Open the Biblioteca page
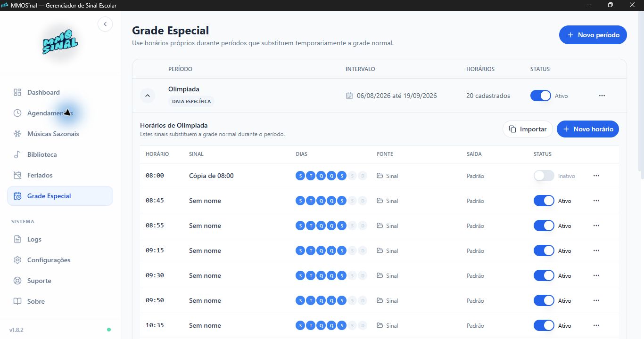644x339 pixels. pos(60,154)
